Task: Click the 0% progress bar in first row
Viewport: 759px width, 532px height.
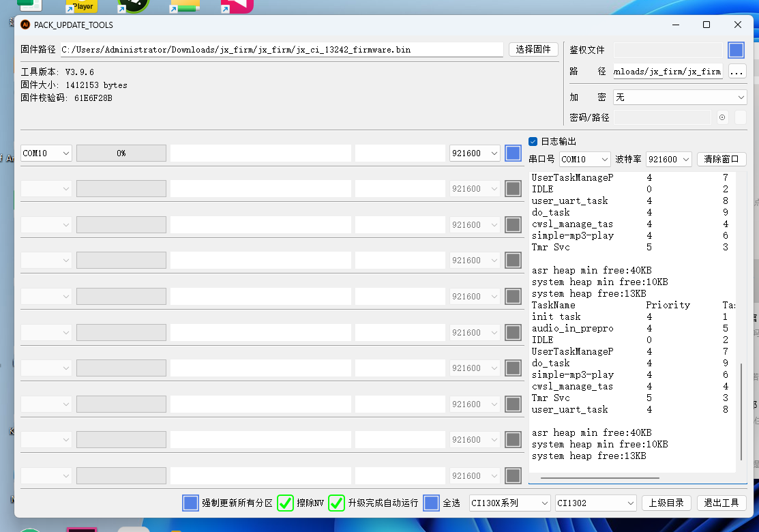Action: click(121, 153)
